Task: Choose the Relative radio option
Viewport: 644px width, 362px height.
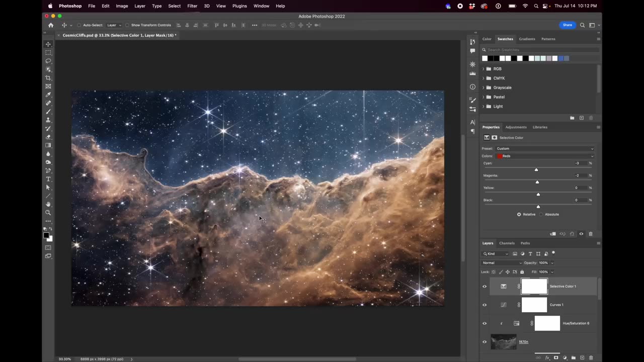Action: 519,214
